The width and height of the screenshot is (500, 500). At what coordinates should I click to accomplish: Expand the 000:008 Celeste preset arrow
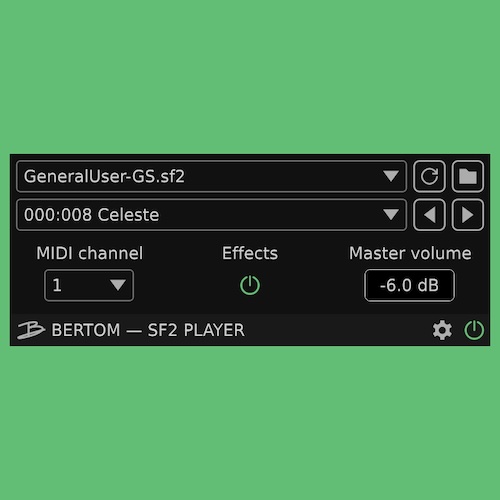(x=391, y=215)
